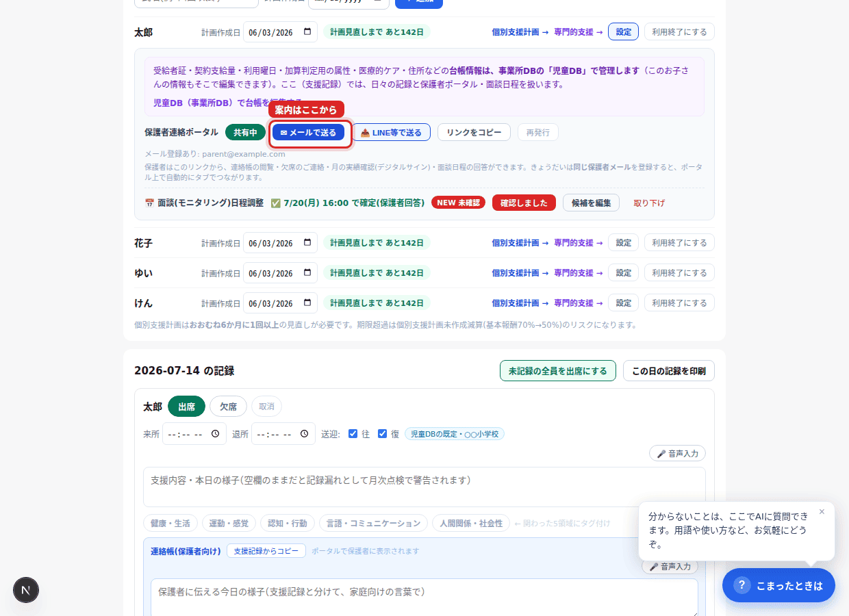Focus the 支援内容・本日の様子 textarea

[x=424, y=487]
